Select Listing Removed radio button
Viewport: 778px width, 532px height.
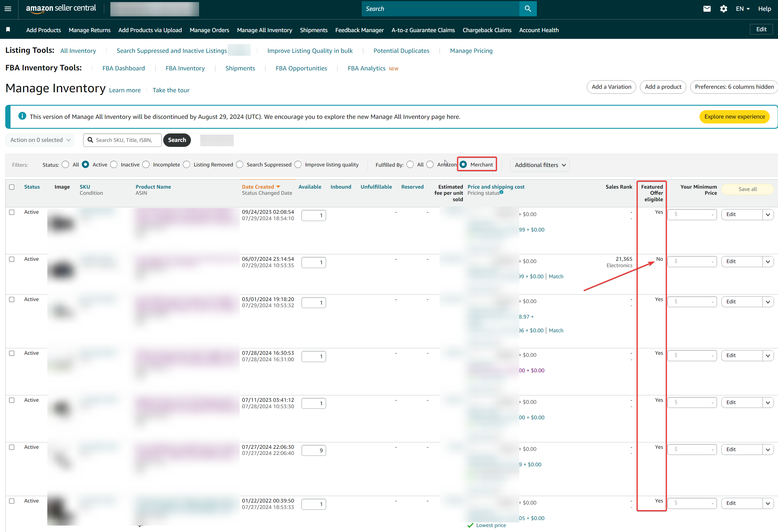point(187,164)
